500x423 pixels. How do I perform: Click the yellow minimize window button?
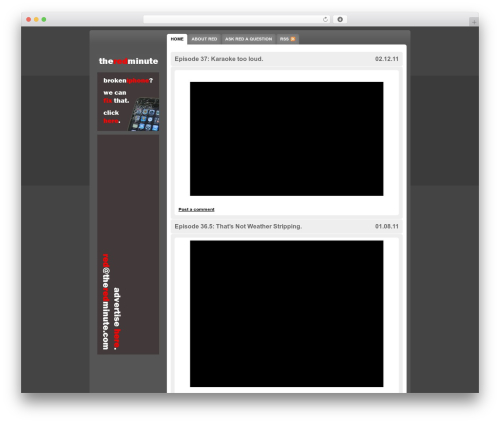pyautogui.click(x=36, y=19)
